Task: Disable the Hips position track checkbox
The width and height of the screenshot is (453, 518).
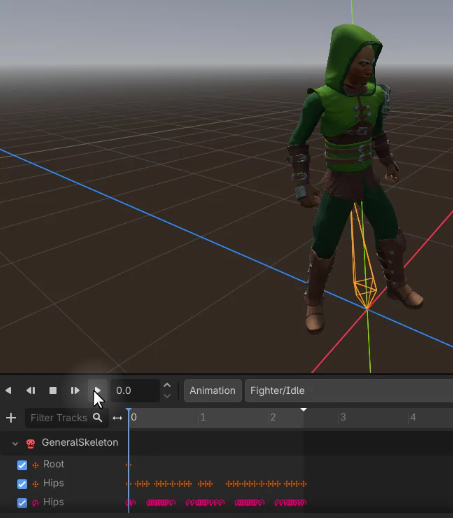Action: coord(22,484)
